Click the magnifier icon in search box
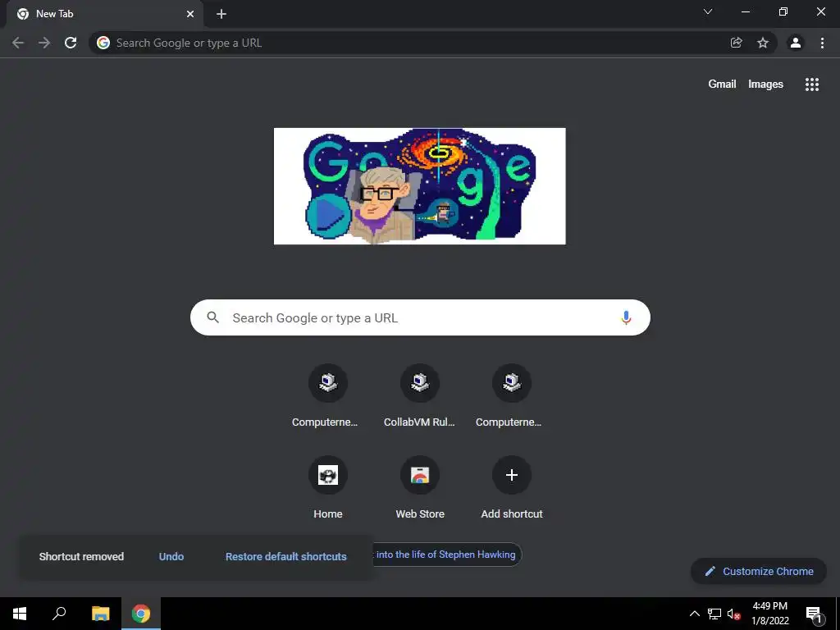Screen dimensions: 840x630 (213, 317)
